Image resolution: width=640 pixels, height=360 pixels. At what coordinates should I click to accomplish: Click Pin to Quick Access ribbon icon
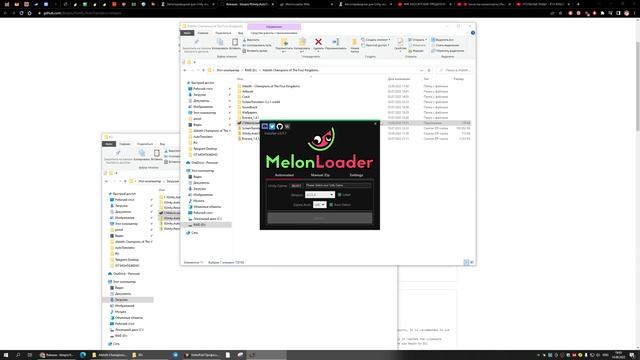point(196,45)
